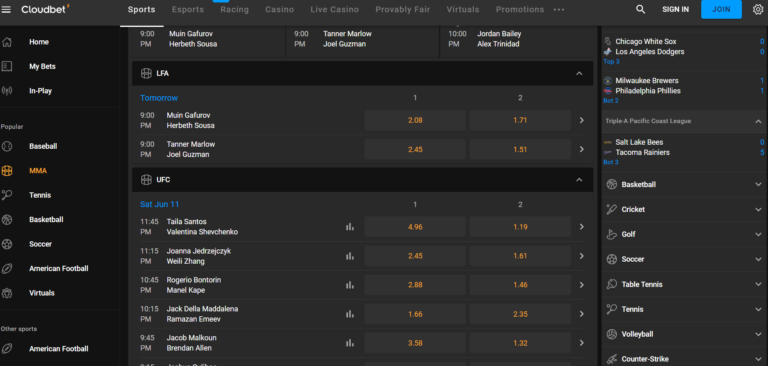Click American Football icon under Other sports
Image resolution: width=768 pixels, height=366 pixels.
click(x=7, y=349)
